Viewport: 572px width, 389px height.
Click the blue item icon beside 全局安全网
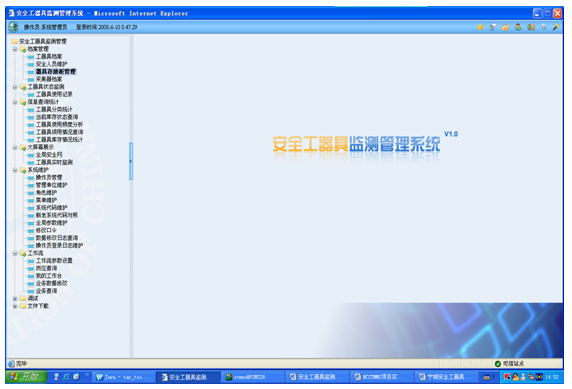(x=31, y=155)
